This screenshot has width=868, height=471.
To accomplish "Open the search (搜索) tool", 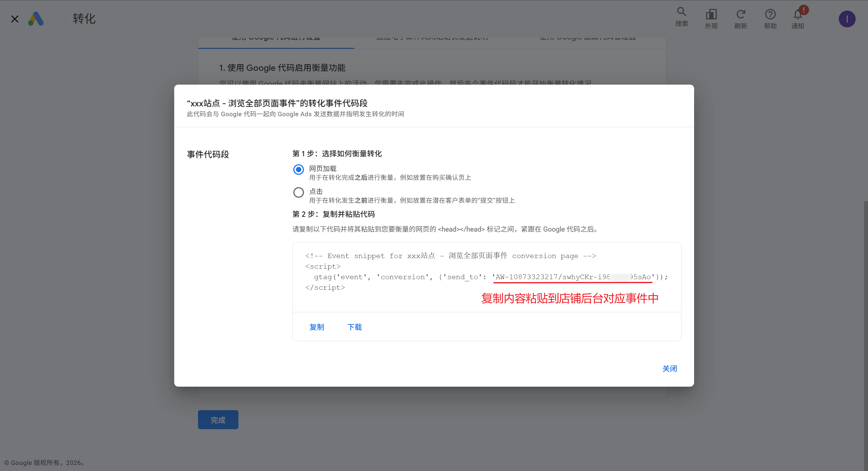I will tap(681, 17).
